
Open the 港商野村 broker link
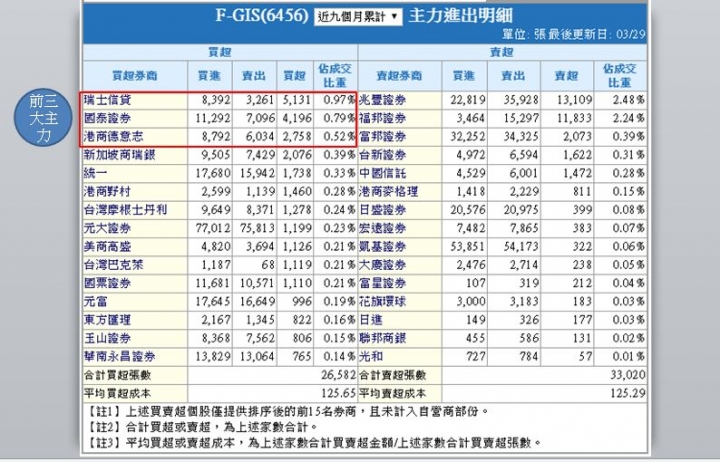click(x=107, y=192)
